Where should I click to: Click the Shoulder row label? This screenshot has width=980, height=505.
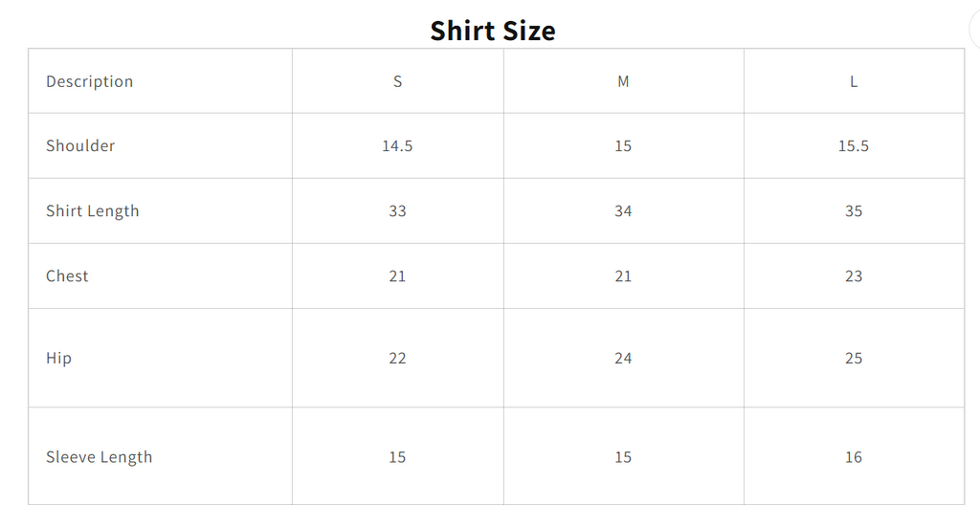(80, 145)
